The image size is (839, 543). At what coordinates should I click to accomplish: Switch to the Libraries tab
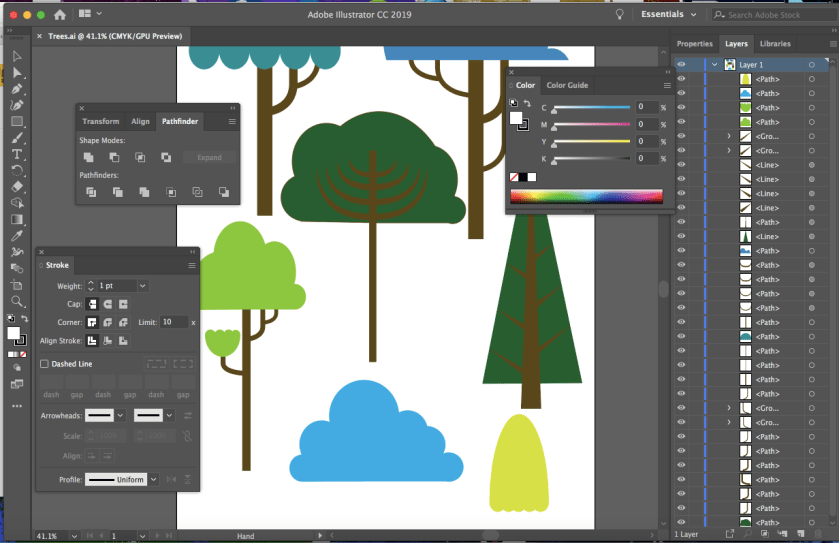click(775, 44)
